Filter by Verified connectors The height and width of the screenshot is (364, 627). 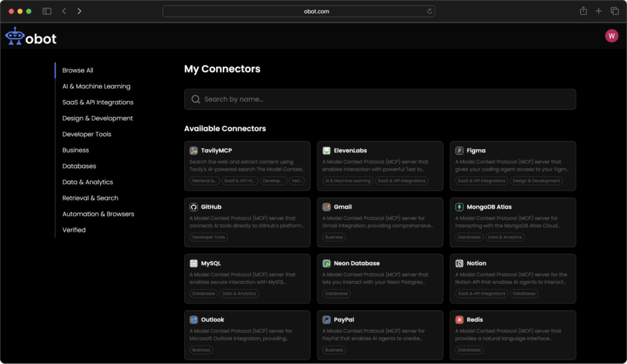pos(74,230)
